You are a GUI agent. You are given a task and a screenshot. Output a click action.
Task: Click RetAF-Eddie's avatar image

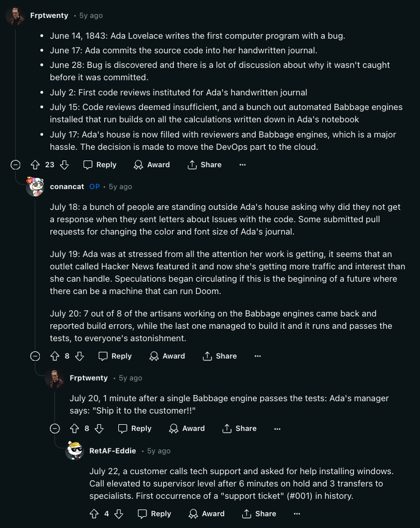(x=75, y=451)
